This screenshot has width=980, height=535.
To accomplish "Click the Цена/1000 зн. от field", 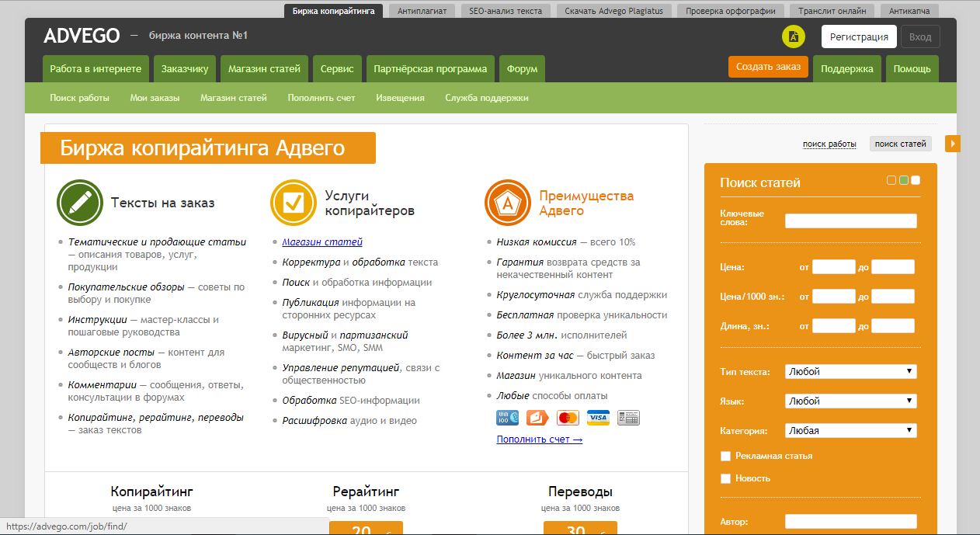I will (833, 297).
